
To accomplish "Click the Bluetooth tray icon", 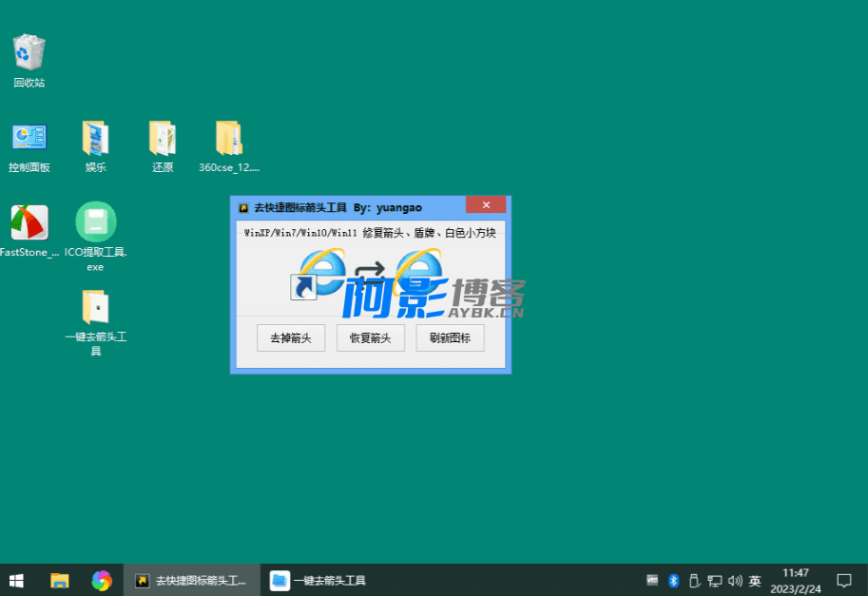I will tap(673, 580).
